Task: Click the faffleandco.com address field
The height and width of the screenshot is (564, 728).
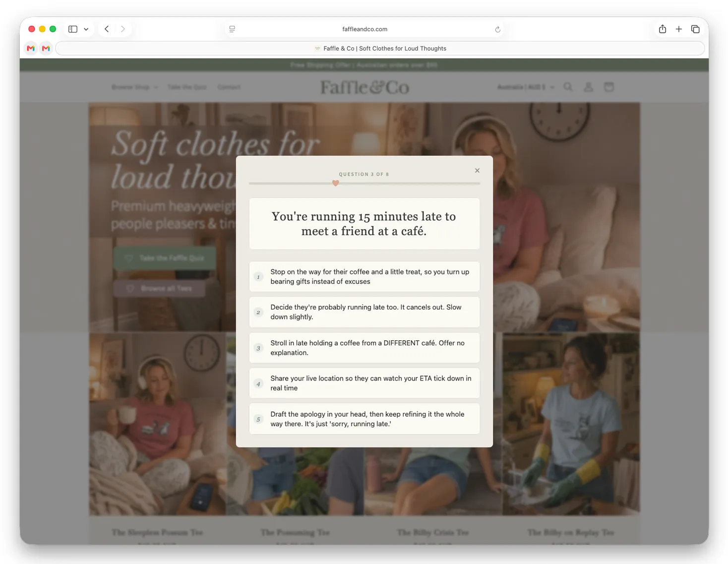Action: point(364,29)
